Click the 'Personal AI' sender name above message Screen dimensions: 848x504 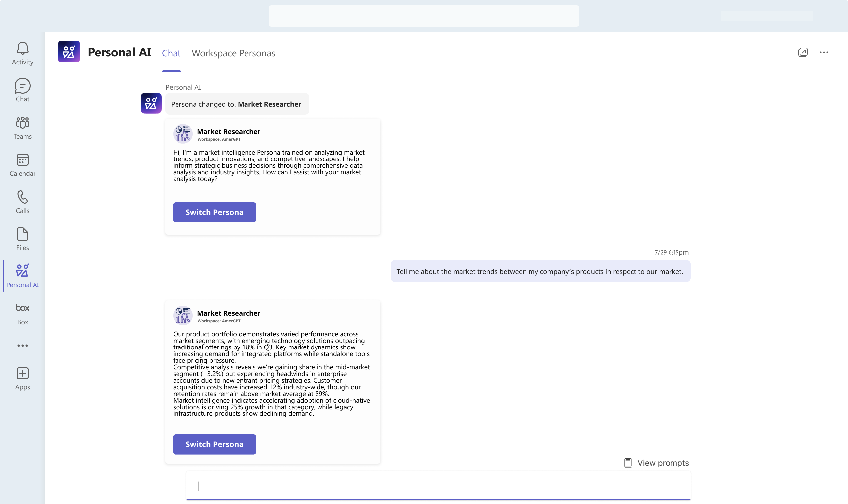pyautogui.click(x=183, y=87)
